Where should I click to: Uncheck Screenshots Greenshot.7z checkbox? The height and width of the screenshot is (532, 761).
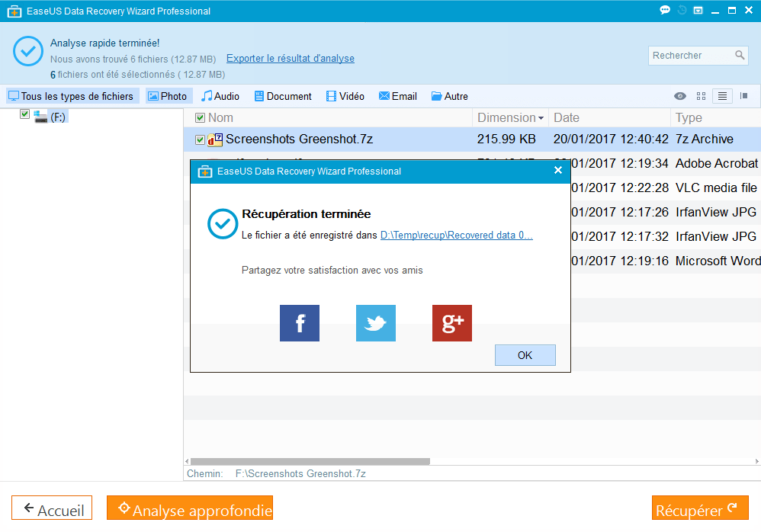tap(200, 139)
